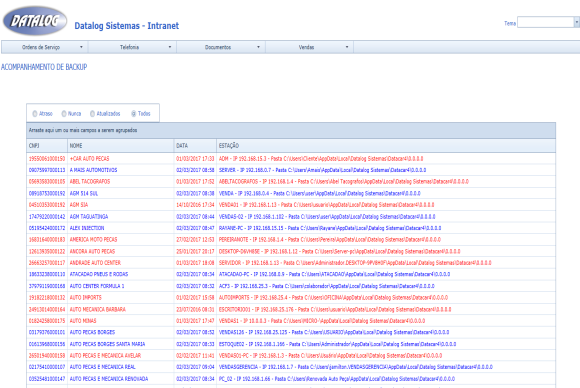Sort by the DATA column header
Screen dimensions: 580x388
pos(195,146)
